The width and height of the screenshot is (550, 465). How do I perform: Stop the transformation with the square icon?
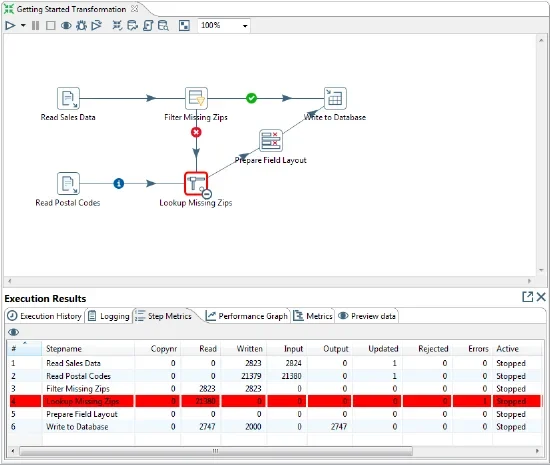click(x=51, y=26)
